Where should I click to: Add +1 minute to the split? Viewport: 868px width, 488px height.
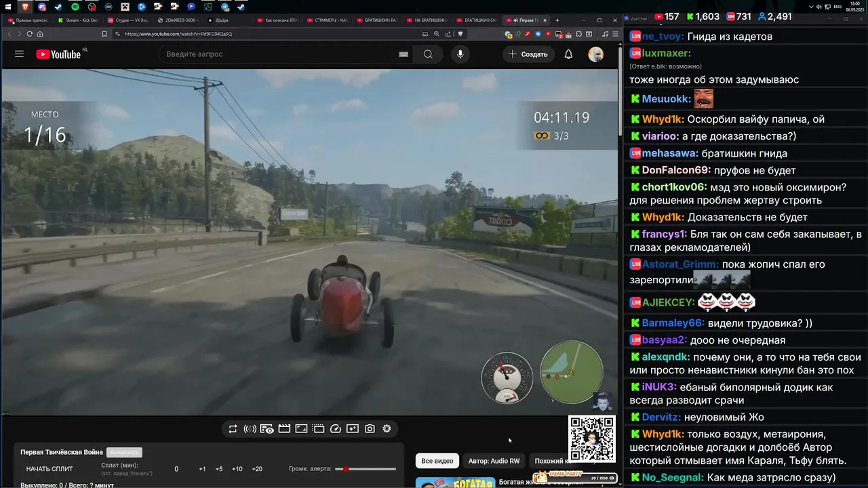coord(202,469)
